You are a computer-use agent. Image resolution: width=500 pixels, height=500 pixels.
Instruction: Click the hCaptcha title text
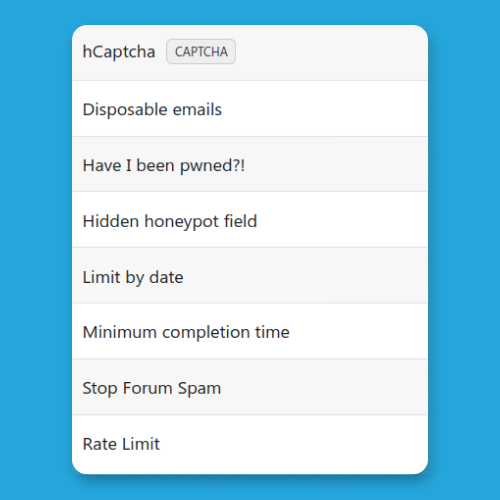[x=119, y=52]
